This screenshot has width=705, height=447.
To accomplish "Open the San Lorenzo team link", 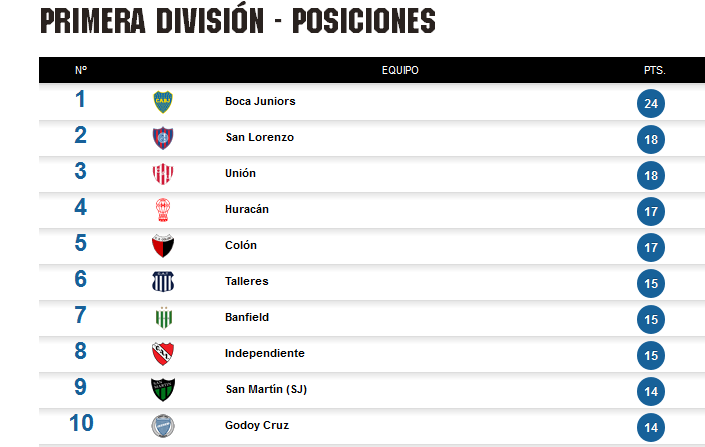I will point(260,137).
